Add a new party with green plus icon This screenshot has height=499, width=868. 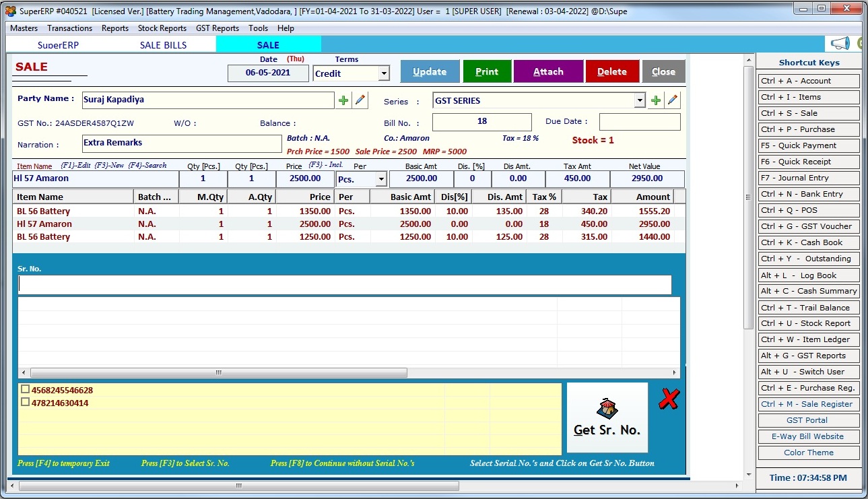click(343, 99)
